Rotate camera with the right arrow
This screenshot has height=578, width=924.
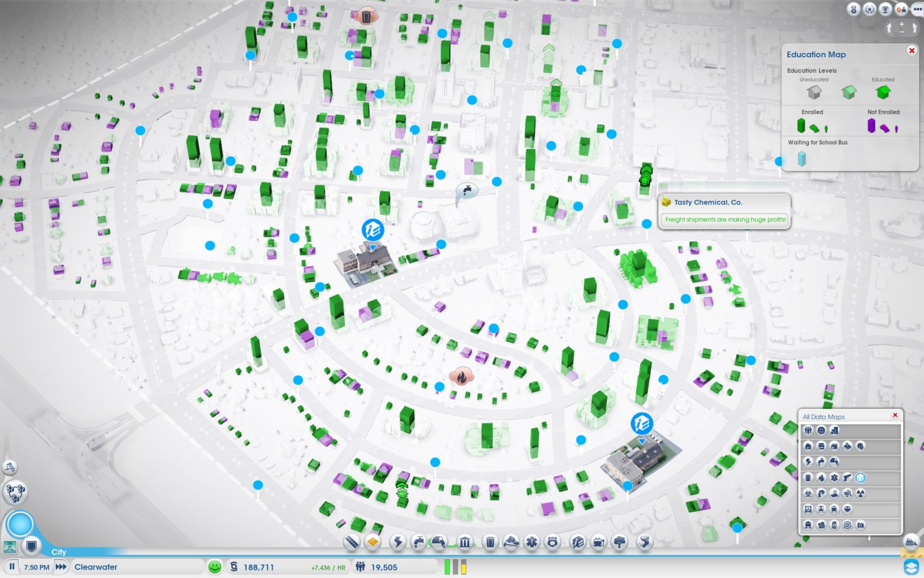(914, 28)
